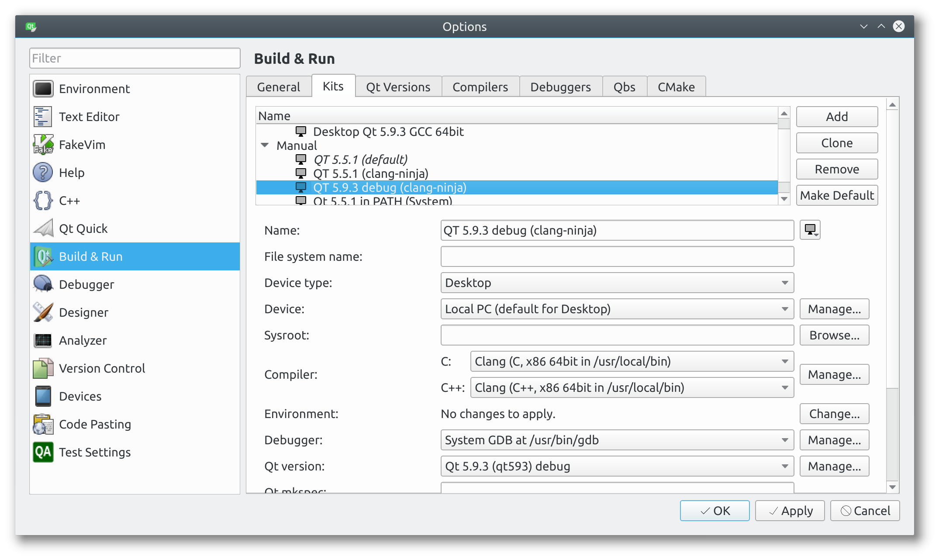Screen dimensions: 939x560
Task: Click the Debugger sidebar icon
Action: tap(43, 283)
